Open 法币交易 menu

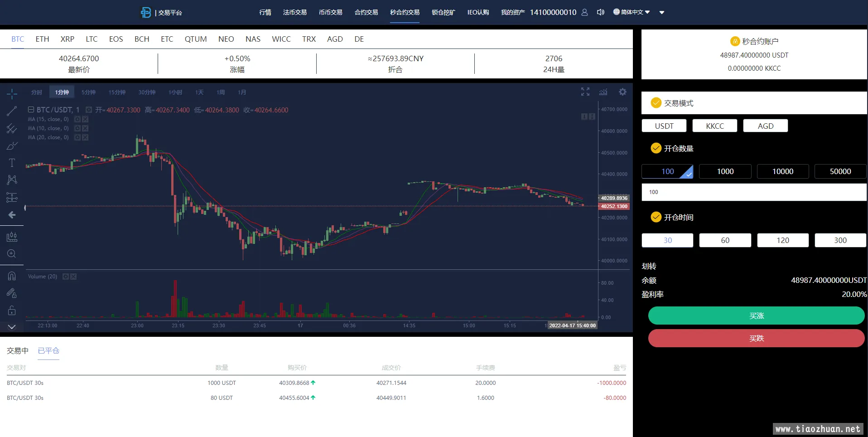[x=295, y=12]
